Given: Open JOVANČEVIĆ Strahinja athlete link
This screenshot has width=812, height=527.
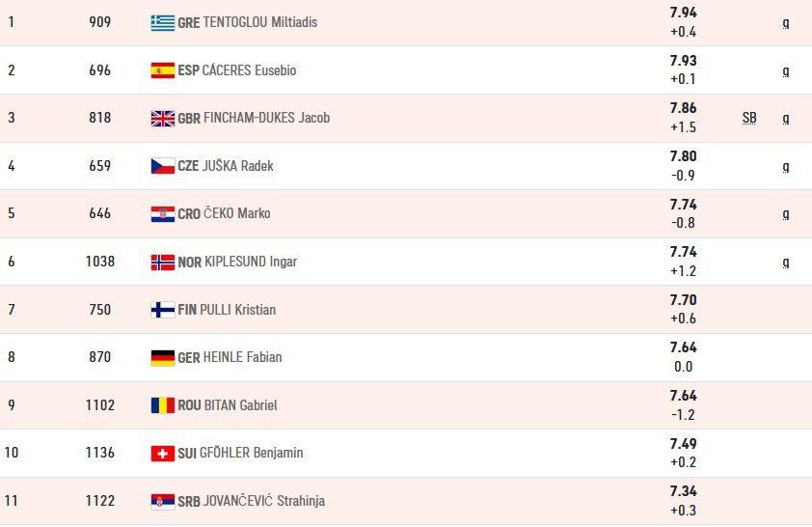Looking at the screenshot, I should click(264, 501).
